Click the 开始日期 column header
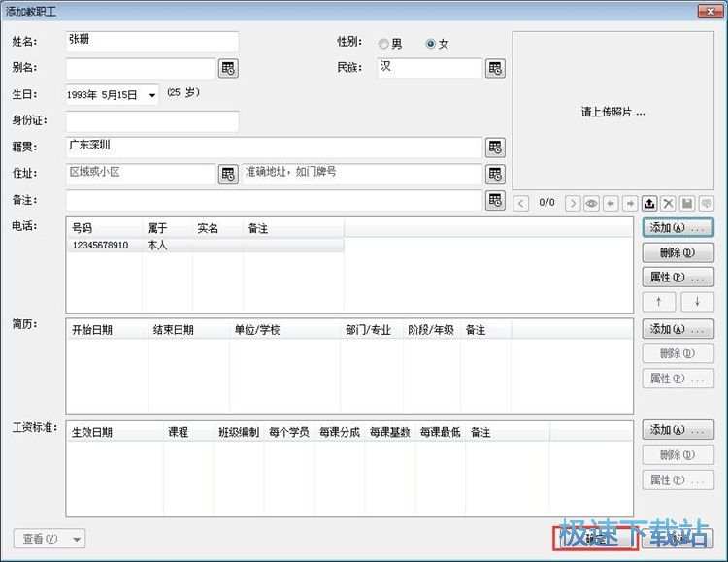 108,330
